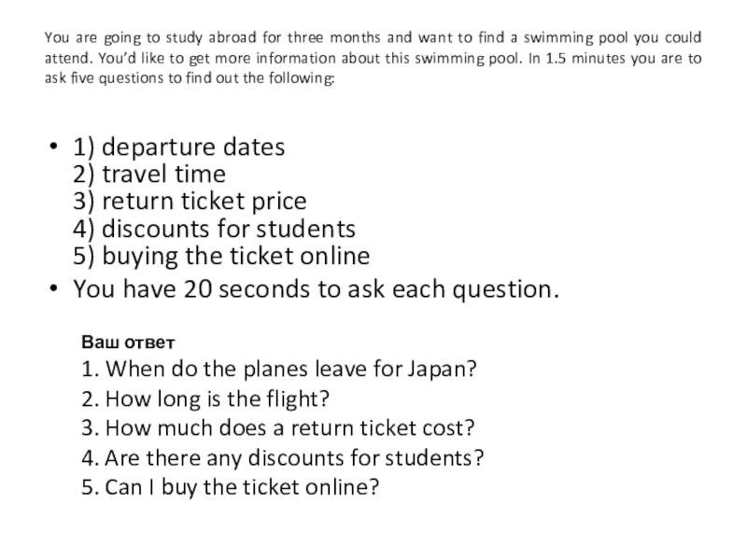Select answer 'When do the planes leave for Japan?'

280,368
